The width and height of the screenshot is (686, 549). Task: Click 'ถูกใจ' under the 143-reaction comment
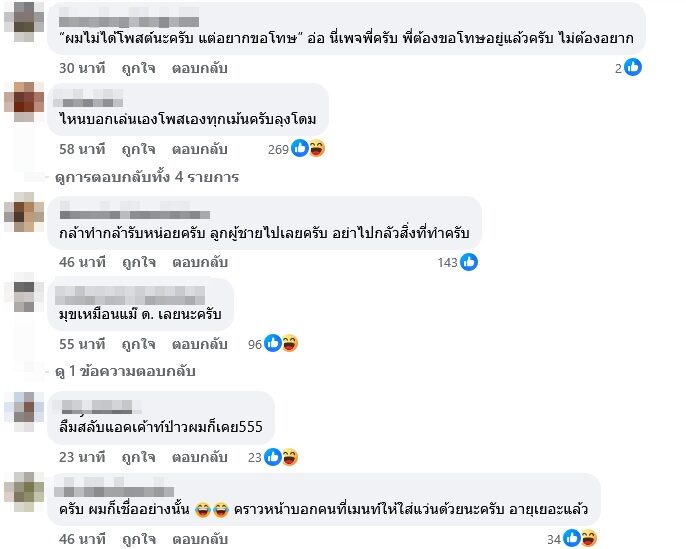click(138, 262)
